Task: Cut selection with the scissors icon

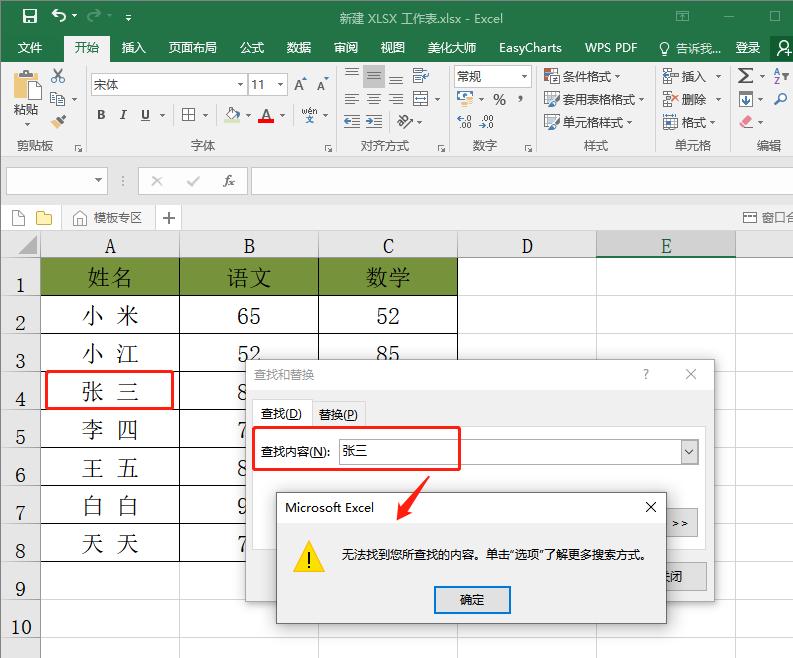Action: 58,76
